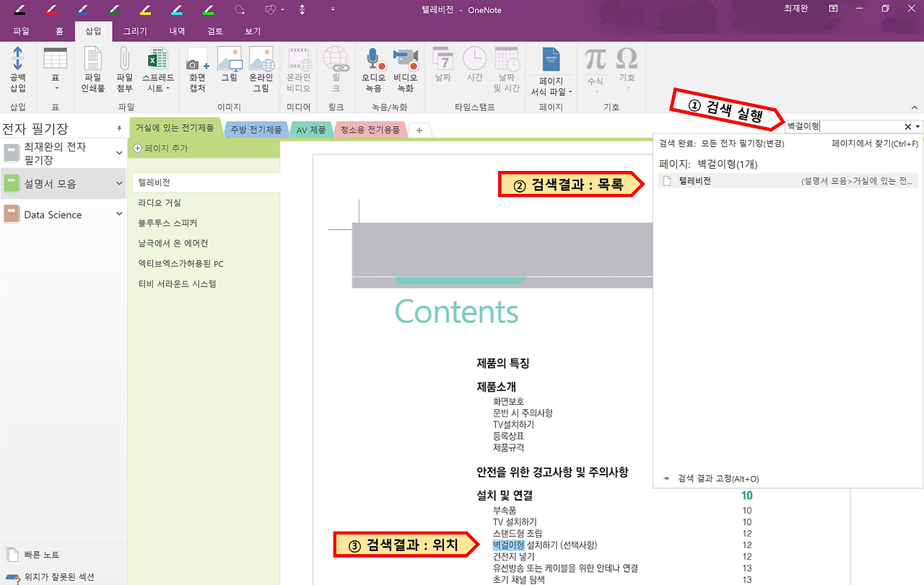Image resolution: width=924 pixels, height=585 pixels.
Task: Open the 주방 전기제품 section tab
Action: 256,130
